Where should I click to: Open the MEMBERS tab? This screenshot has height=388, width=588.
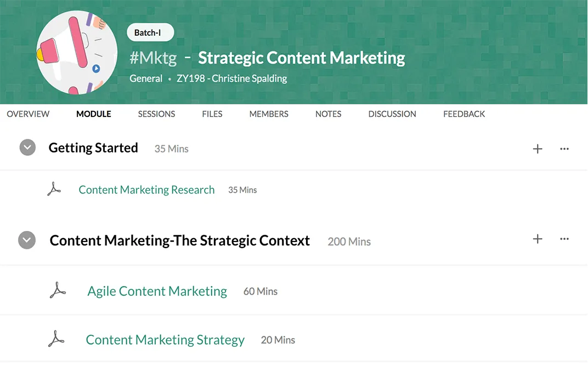click(x=269, y=114)
